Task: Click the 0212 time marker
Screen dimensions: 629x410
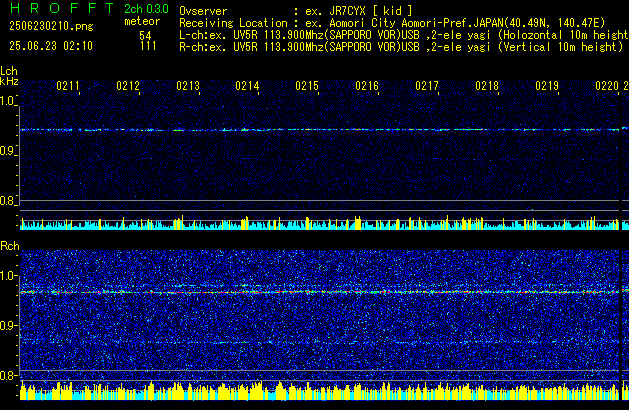Action: tap(128, 86)
